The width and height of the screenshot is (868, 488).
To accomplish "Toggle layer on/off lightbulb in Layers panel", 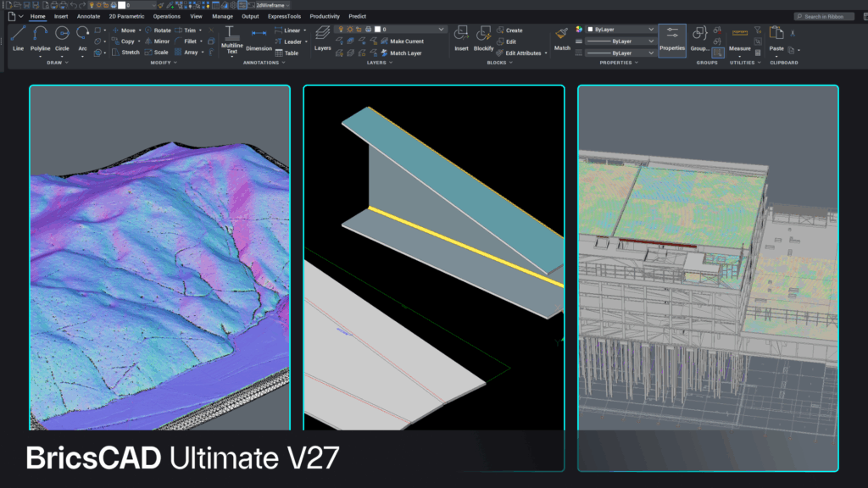I will tap(341, 30).
